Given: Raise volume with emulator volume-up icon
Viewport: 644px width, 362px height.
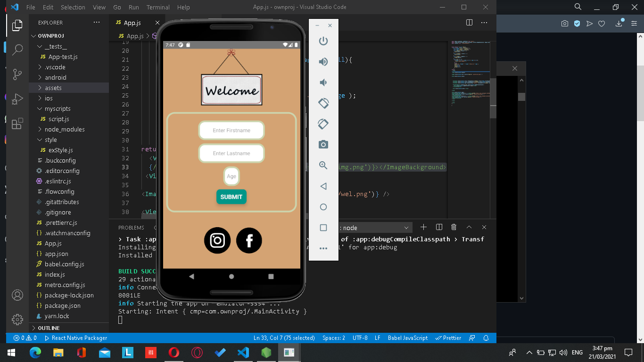Looking at the screenshot, I should pyautogui.click(x=323, y=62).
